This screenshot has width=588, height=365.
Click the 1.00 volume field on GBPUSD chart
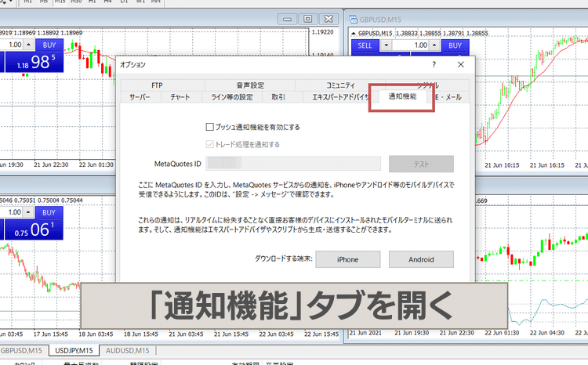411,45
